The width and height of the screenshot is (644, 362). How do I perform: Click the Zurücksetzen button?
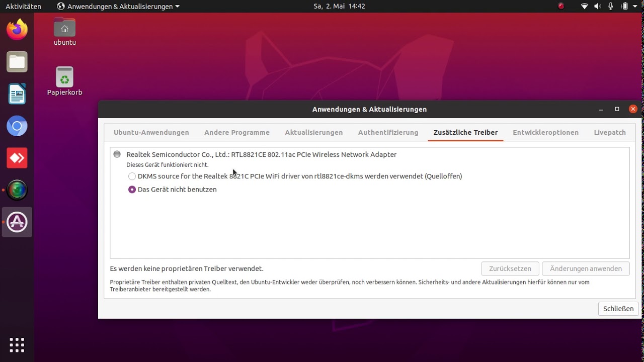click(x=510, y=268)
